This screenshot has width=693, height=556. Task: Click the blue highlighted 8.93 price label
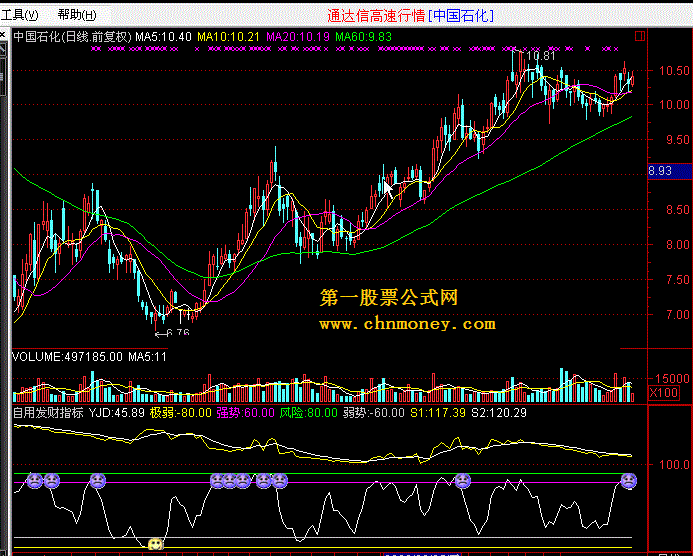pyautogui.click(x=670, y=171)
